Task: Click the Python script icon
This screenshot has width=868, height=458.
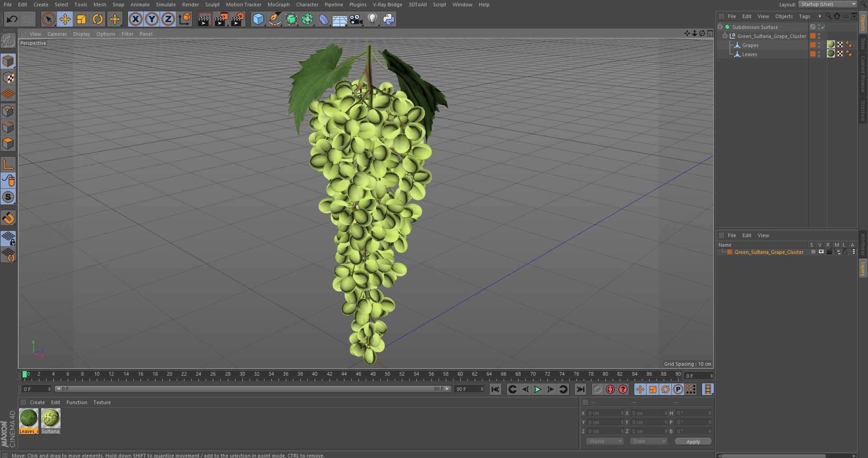Action: point(389,19)
